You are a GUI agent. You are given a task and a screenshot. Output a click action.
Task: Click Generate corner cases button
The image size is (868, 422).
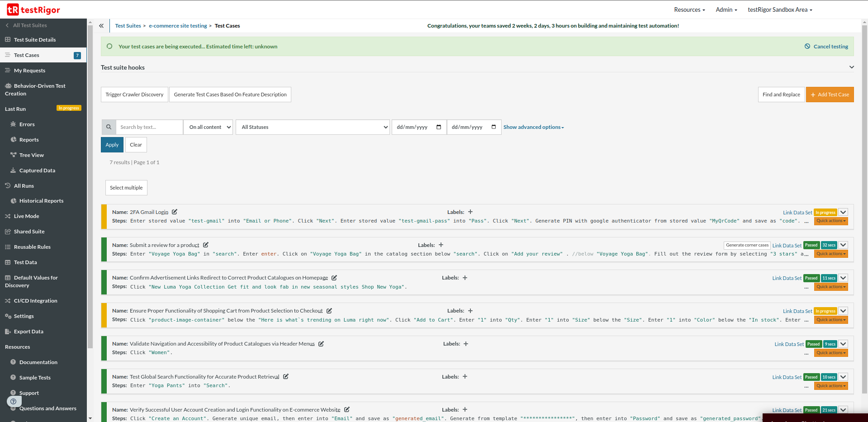747,245
